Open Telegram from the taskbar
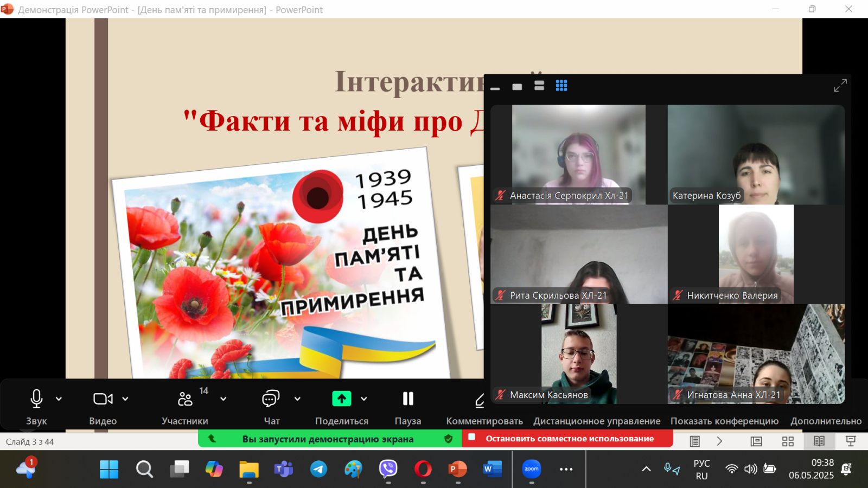Viewport: 868px width, 488px height. pyautogui.click(x=318, y=469)
